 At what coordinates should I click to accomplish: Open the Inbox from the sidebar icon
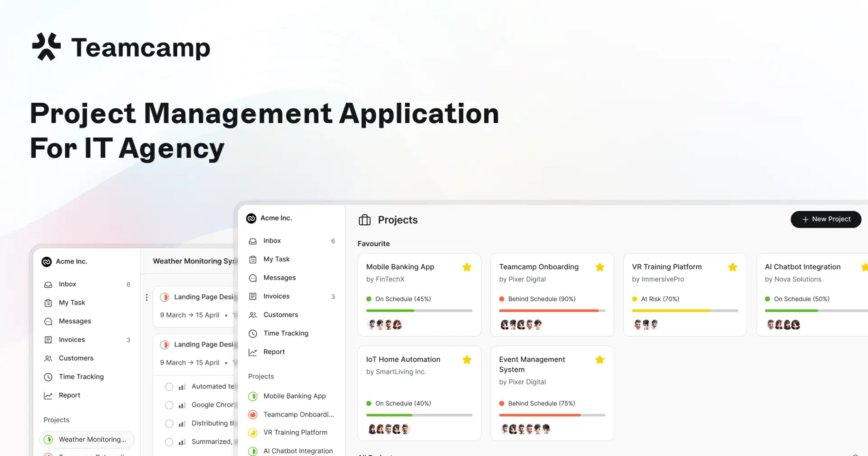pyautogui.click(x=252, y=241)
